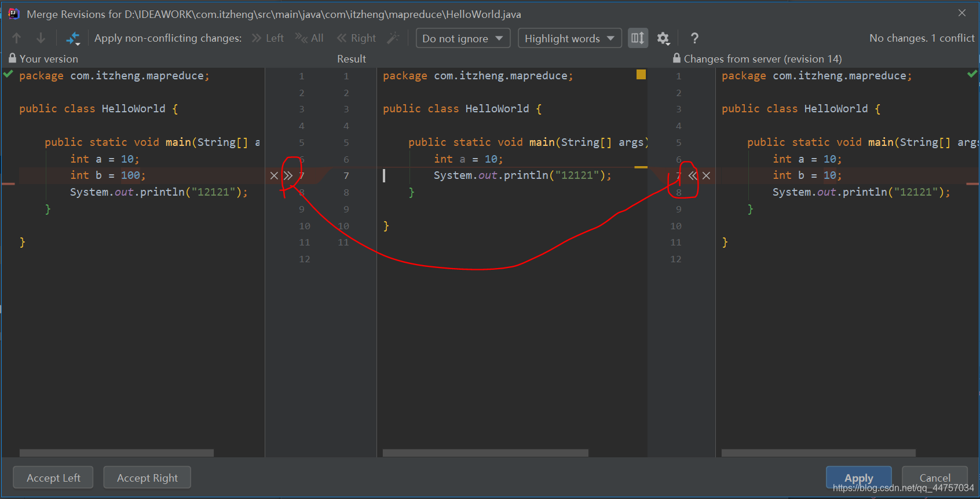980x499 pixels.
Task: Go to previous difference arrow
Action: pyautogui.click(x=17, y=38)
